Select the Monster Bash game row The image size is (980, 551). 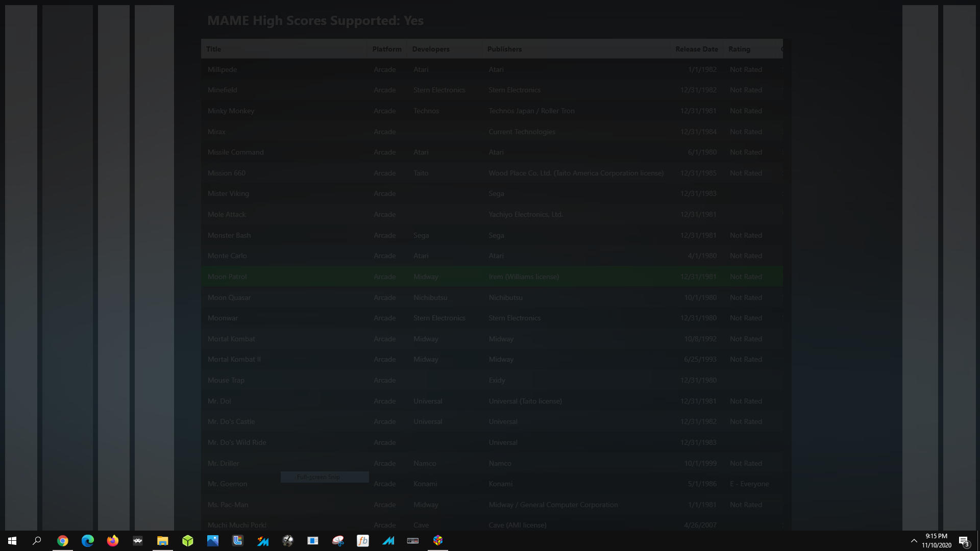[492, 235]
